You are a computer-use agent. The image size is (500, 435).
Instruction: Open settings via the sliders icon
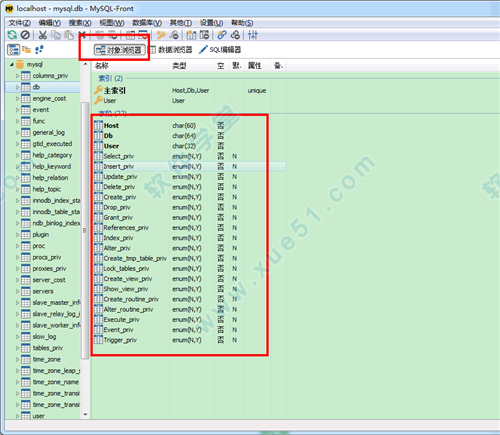(252, 35)
